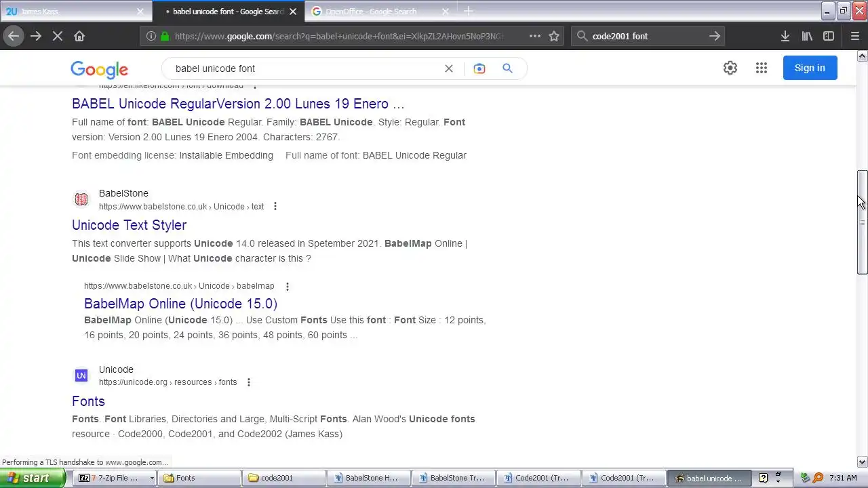Open the Unicode Text Styler result
Screen dimensions: 868x488
click(x=129, y=225)
